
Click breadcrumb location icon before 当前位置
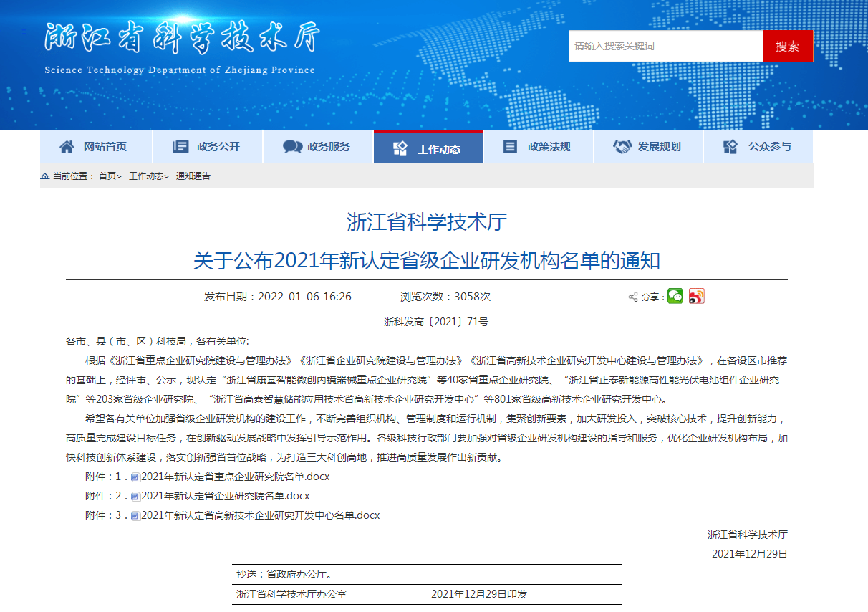tap(45, 176)
